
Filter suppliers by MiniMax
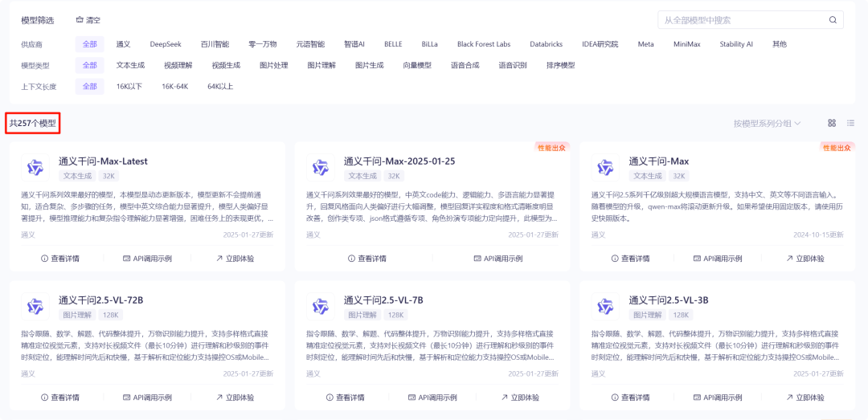pos(687,43)
